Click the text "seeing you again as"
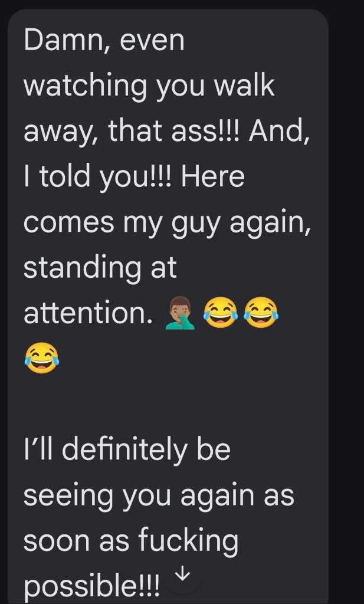The height and width of the screenshot is (604, 364). tap(159, 495)
